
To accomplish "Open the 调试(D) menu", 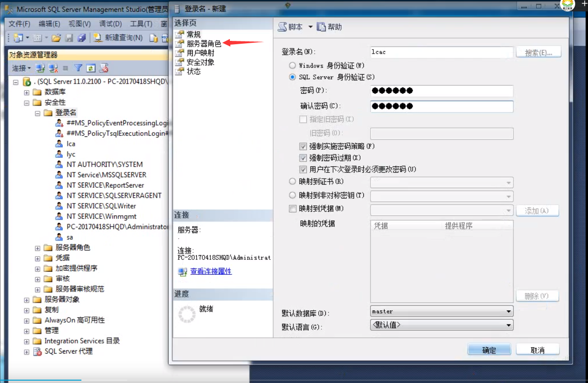I will [110, 24].
